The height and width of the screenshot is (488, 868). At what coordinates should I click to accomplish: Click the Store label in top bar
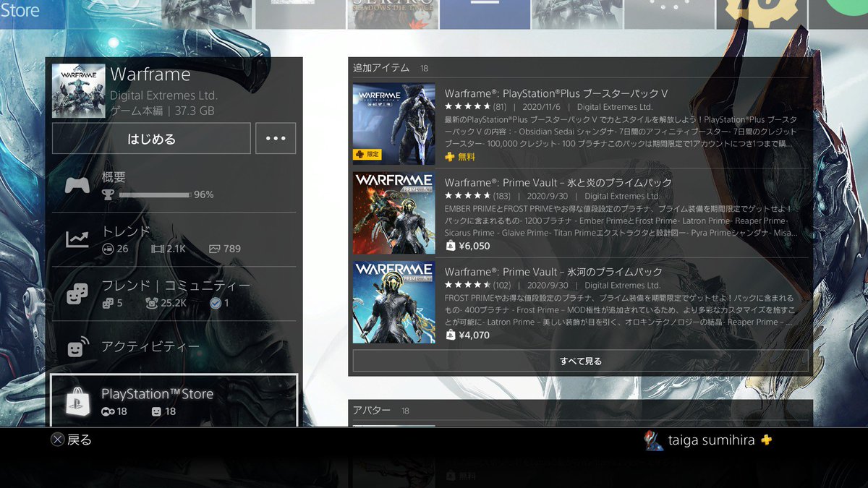tap(20, 10)
